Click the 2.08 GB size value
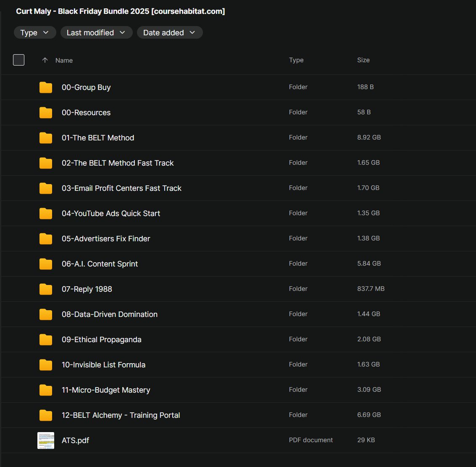The image size is (476, 467). tap(369, 339)
